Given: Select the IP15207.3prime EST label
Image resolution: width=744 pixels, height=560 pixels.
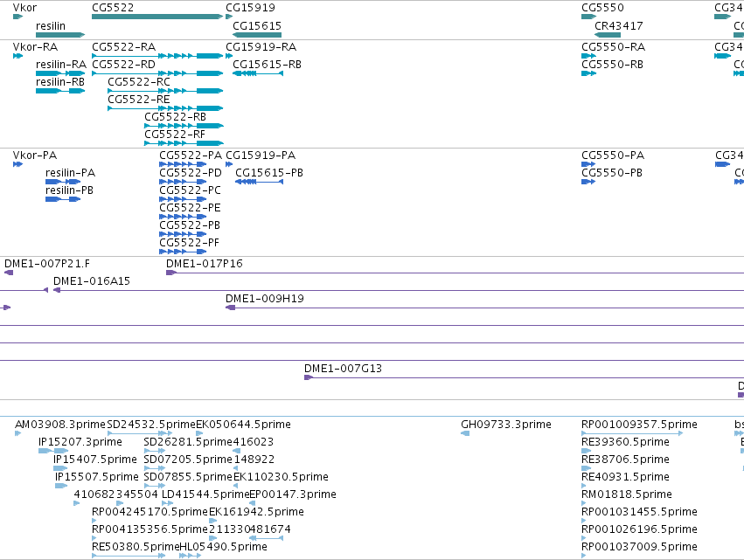Looking at the screenshot, I should coord(80,442).
